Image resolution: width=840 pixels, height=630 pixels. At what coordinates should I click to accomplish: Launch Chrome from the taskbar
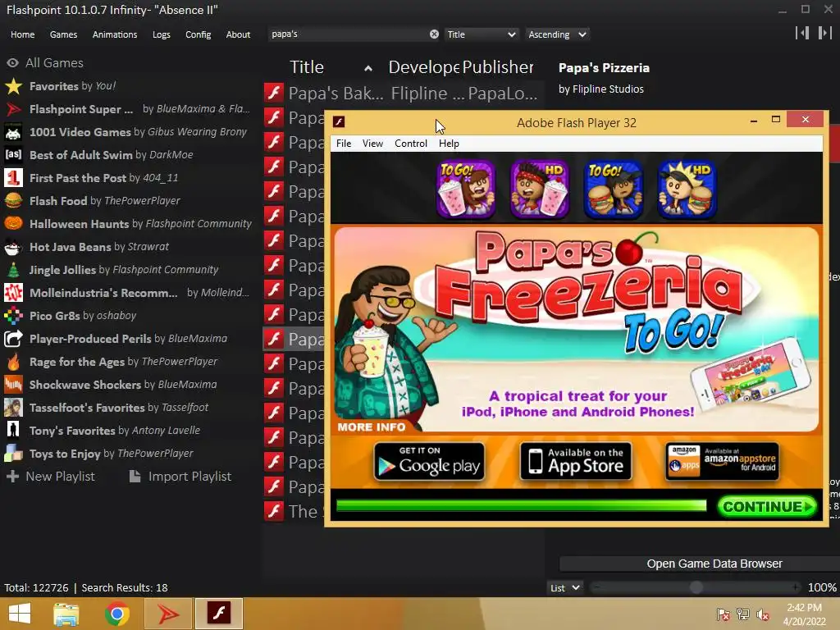[117, 614]
